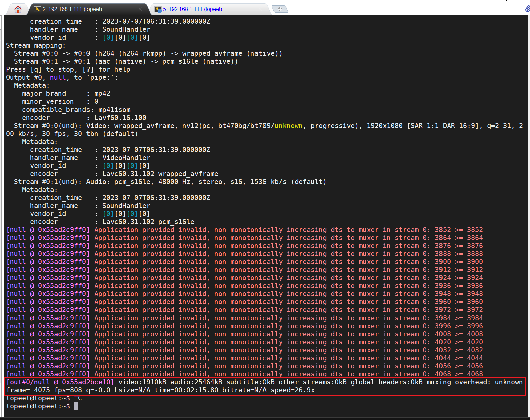Image resolution: width=530 pixels, height=420 pixels.
Task: Click the "Output #0, null, to 'pipe:'" line
Action: [62, 77]
